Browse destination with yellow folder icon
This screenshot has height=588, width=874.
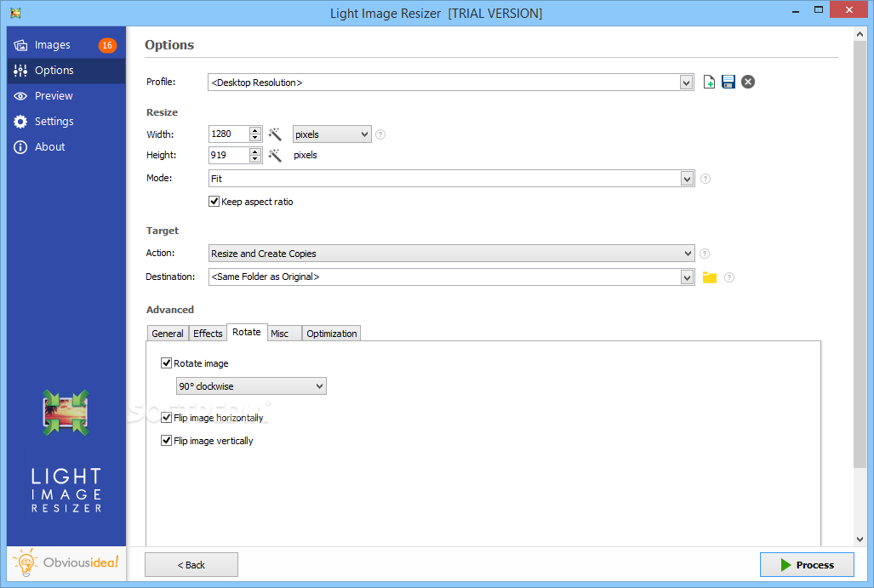click(x=710, y=277)
